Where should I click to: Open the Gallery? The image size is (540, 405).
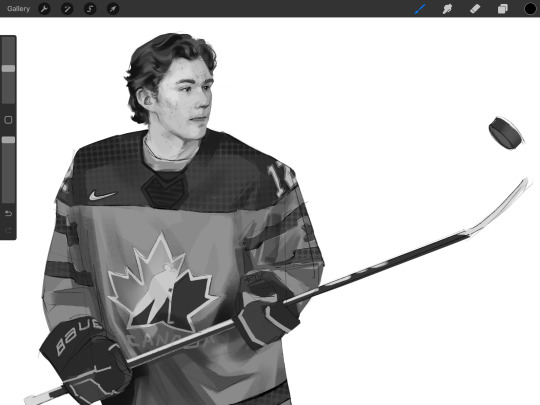pos(18,9)
